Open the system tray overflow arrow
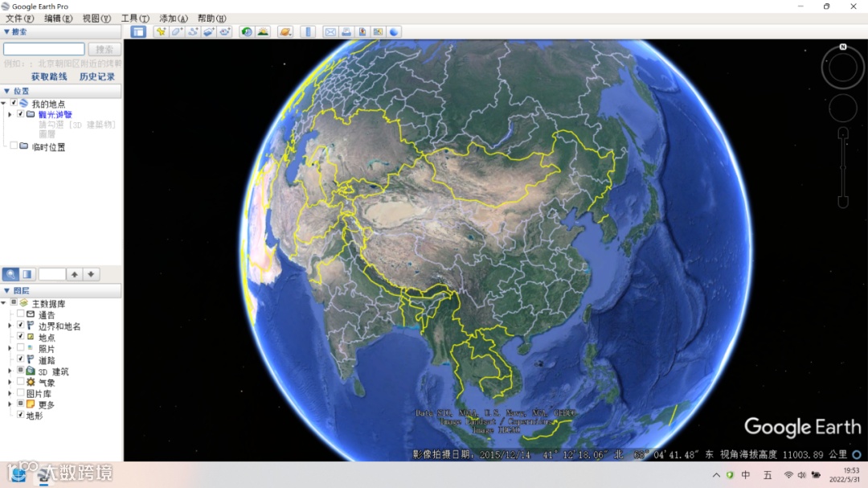The height and width of the screenshot is (488, 868). 716,475
